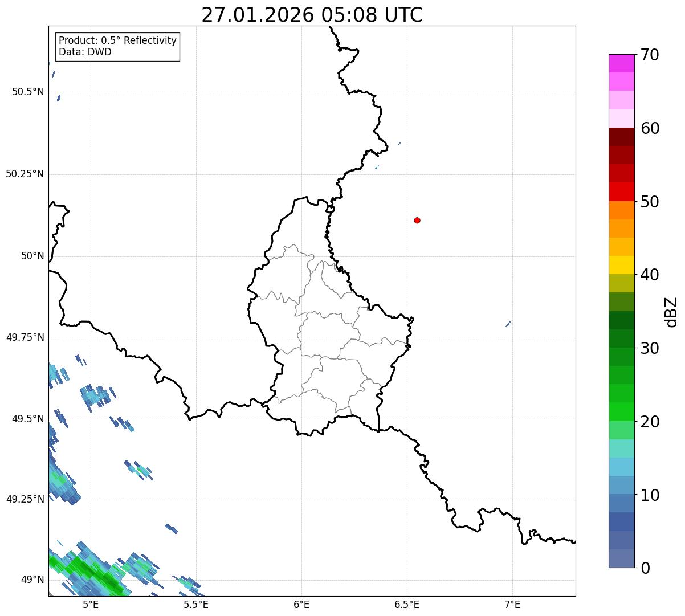Click the colorbar value 10
Screen dimensions: 685x616
pyautogui.click(x=650, y=495)
